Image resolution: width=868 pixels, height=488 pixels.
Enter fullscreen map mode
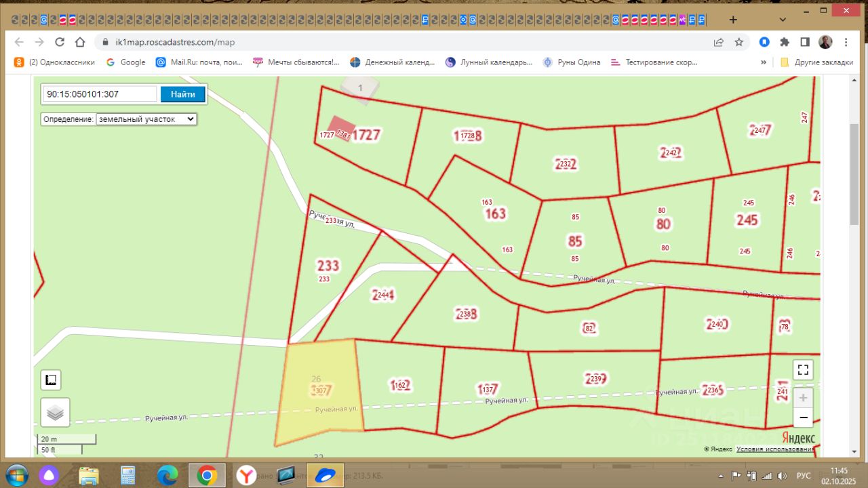[803, 370]
